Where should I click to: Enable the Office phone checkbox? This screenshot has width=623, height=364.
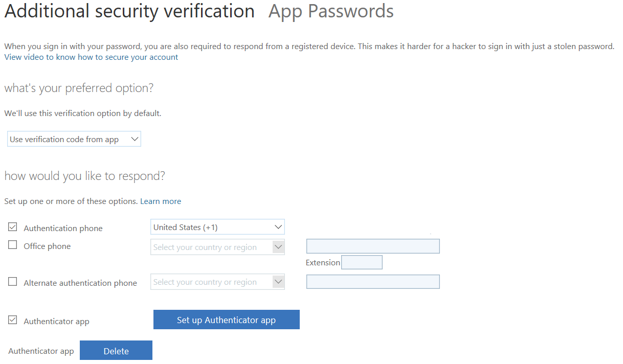tap(13, 245)
